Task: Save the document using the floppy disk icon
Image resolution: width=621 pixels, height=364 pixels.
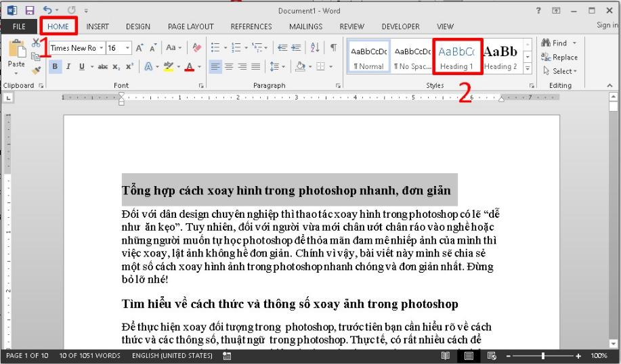Action: click(x=30, y=11)
